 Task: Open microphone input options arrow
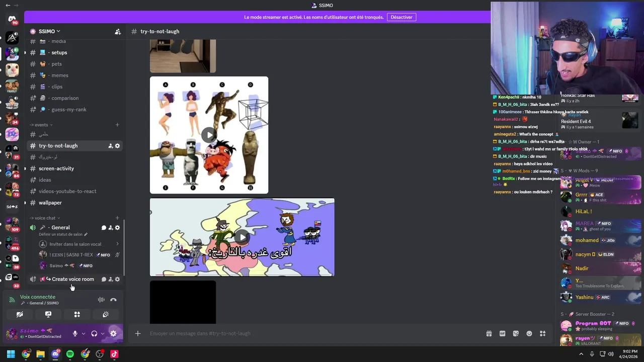pyautogui.click(x=84, y=333)
